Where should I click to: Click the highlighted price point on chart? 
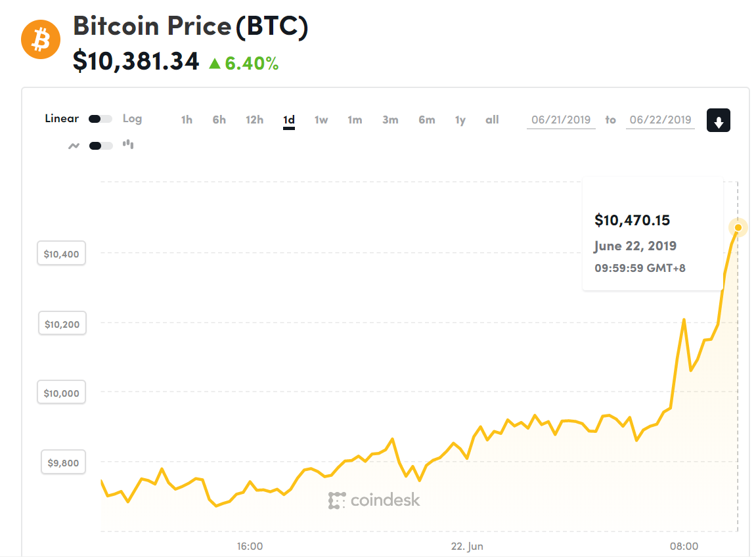pyautogui.click(x=738, y=228)
